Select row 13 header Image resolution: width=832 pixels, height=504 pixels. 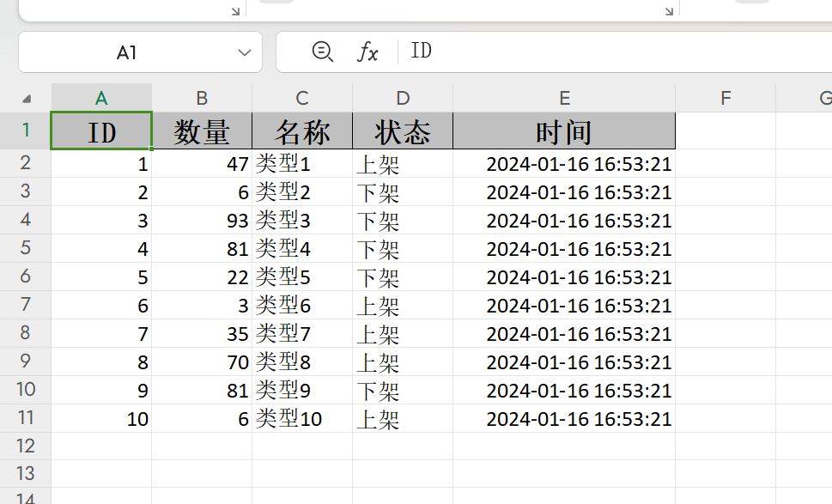tap(26, 473)
